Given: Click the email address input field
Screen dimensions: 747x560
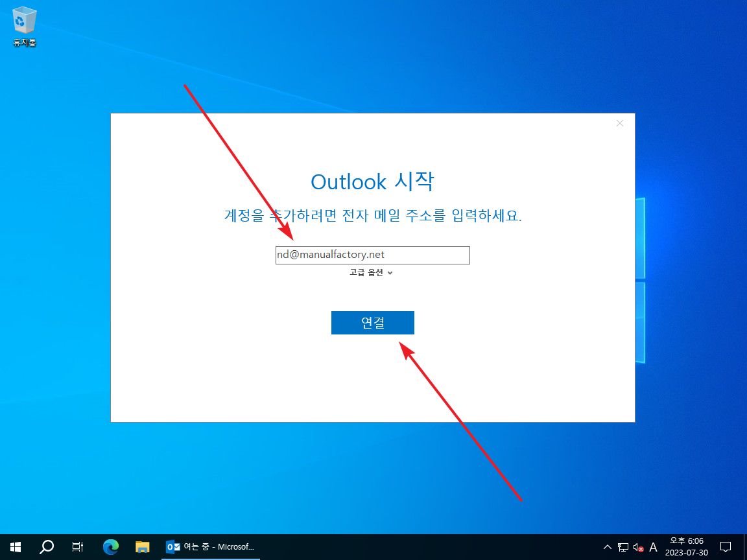Looking at the screenshot, I should pyautogui.click(x=373, y=255).
